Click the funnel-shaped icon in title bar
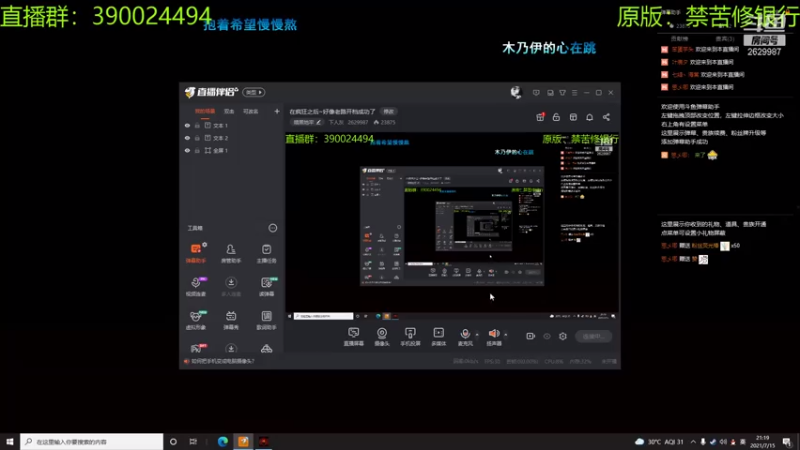The image size is (800, 450). point(562,93)
